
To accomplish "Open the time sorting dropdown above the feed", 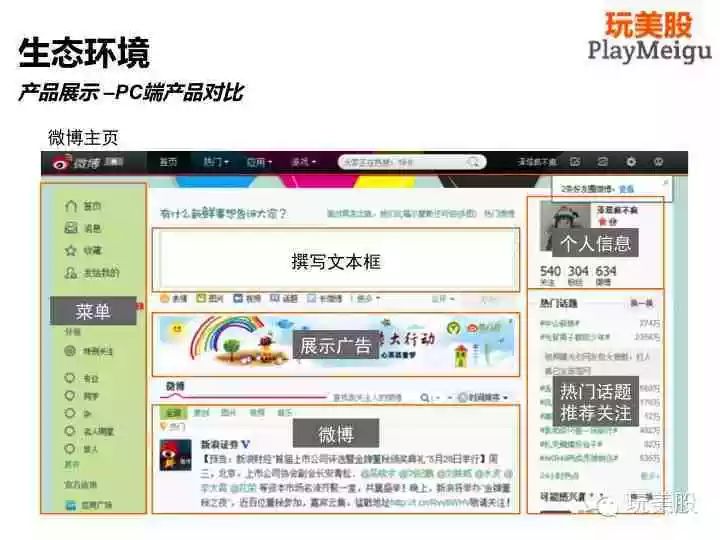I will (483, 397).
